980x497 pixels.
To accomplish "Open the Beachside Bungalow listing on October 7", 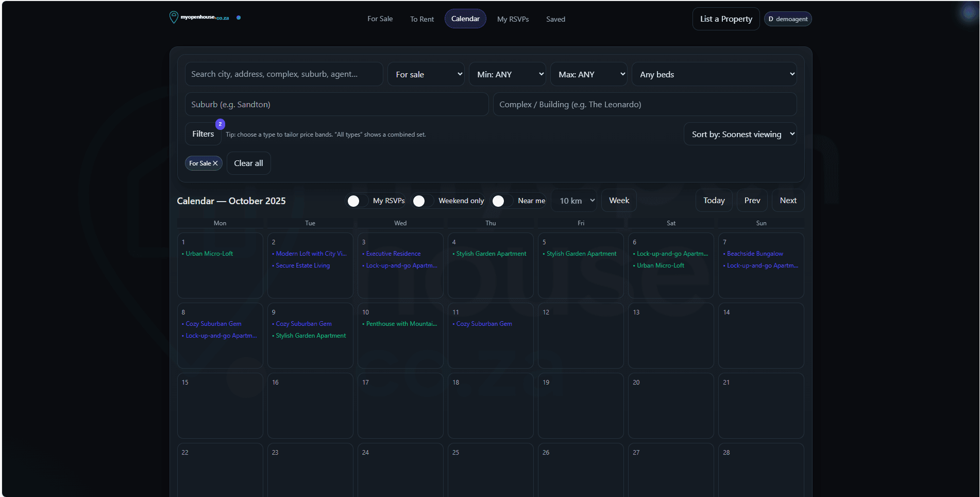I will pyautogui.click(x=754, y=253).
